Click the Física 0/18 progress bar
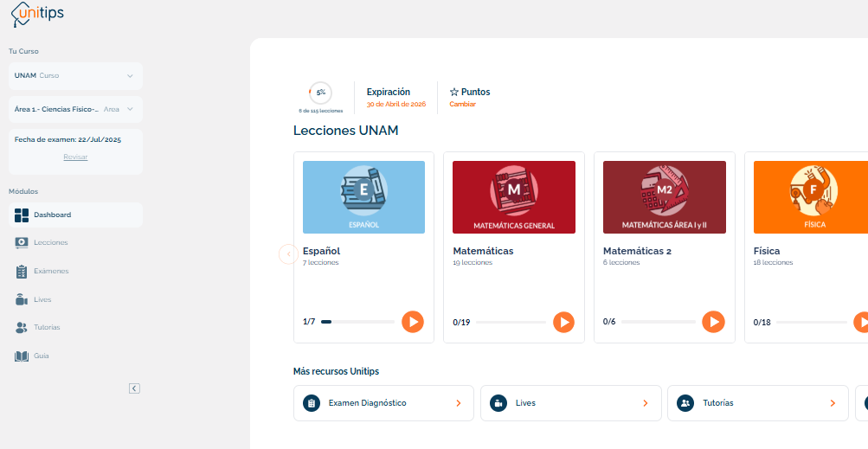 pos(812,322)
